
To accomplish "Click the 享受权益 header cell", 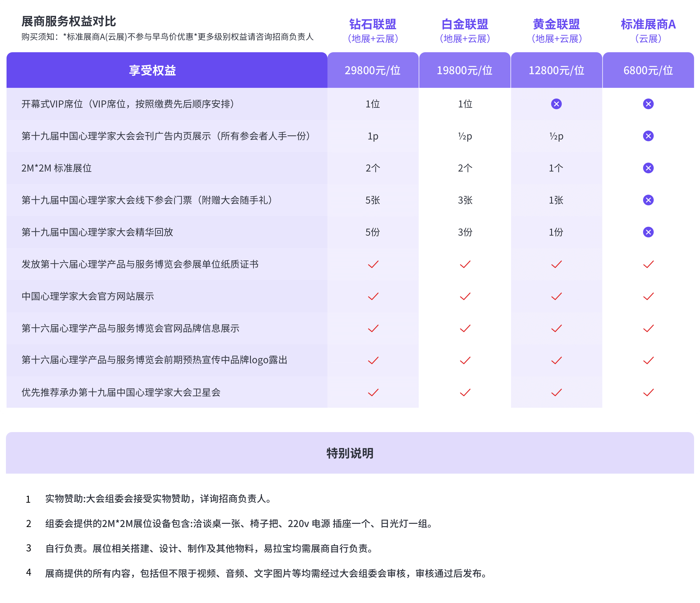I will (152, 70).
